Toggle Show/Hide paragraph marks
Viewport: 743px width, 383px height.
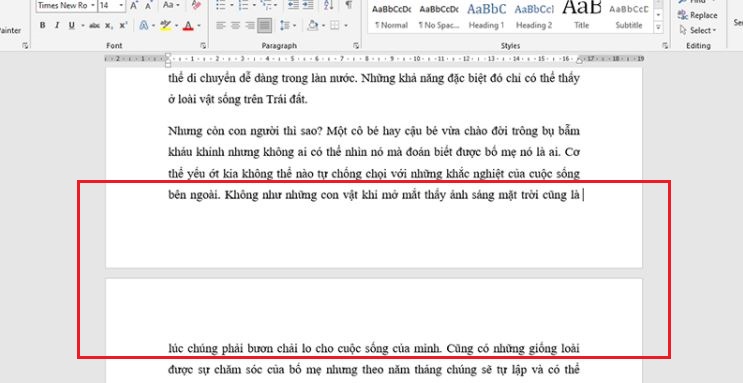click(x=349, y=5)
